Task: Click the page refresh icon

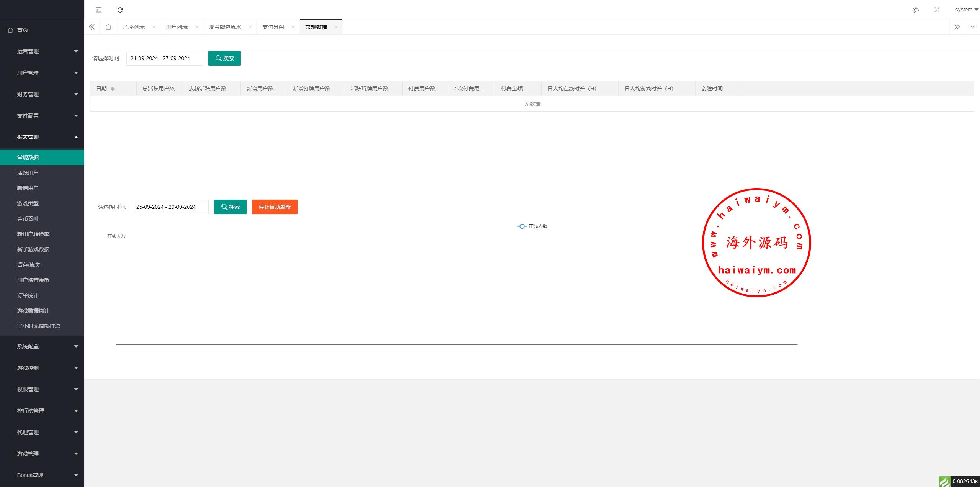Action: pyautogui.click(x=120, y=10)
